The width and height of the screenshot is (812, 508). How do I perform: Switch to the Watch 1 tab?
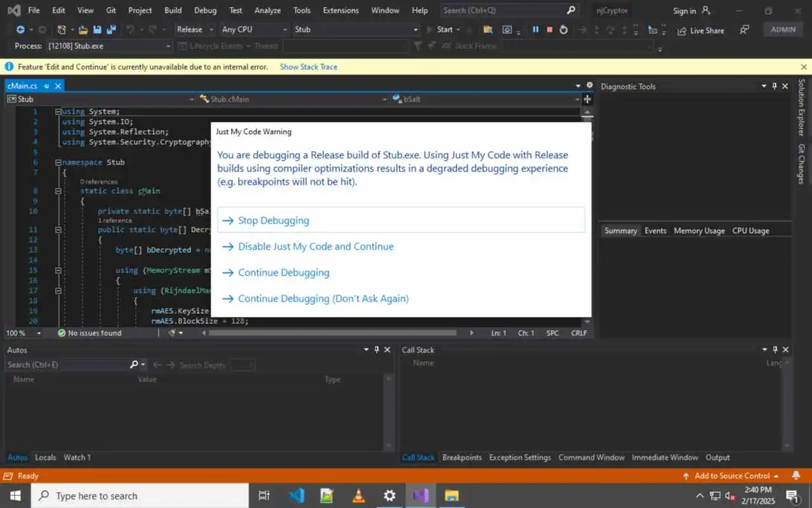[77, 457]
